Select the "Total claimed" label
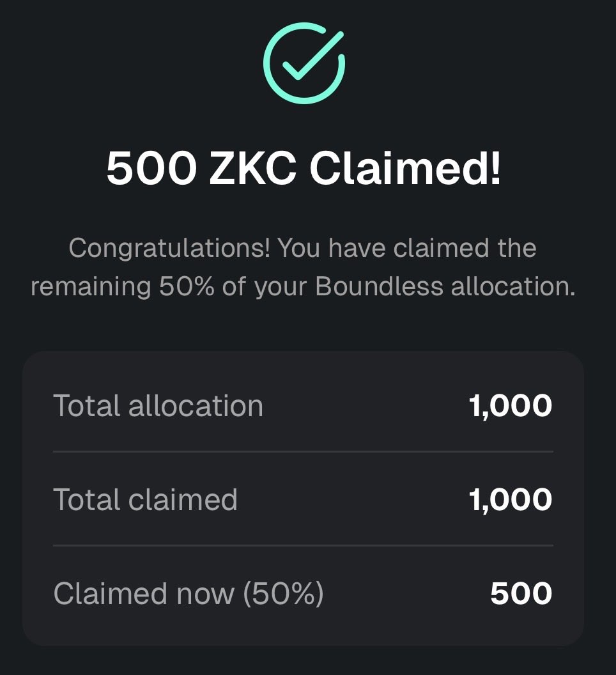The width and height of the screenshot is (616, 675). click(x=145, y=499)
